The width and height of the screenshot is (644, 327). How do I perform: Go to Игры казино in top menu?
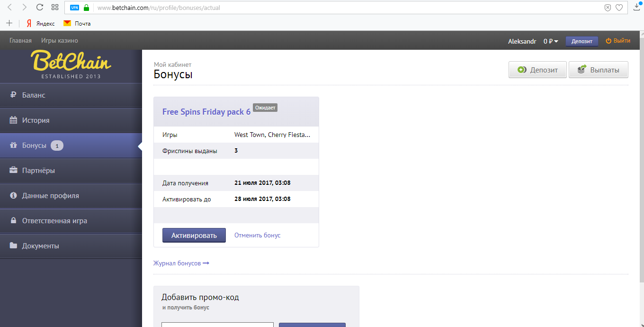click(x=59, y=41)
